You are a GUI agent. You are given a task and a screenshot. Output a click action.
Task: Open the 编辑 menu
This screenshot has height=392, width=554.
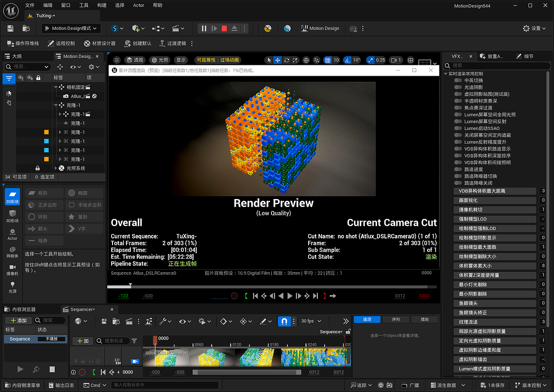tap(48, 5)
